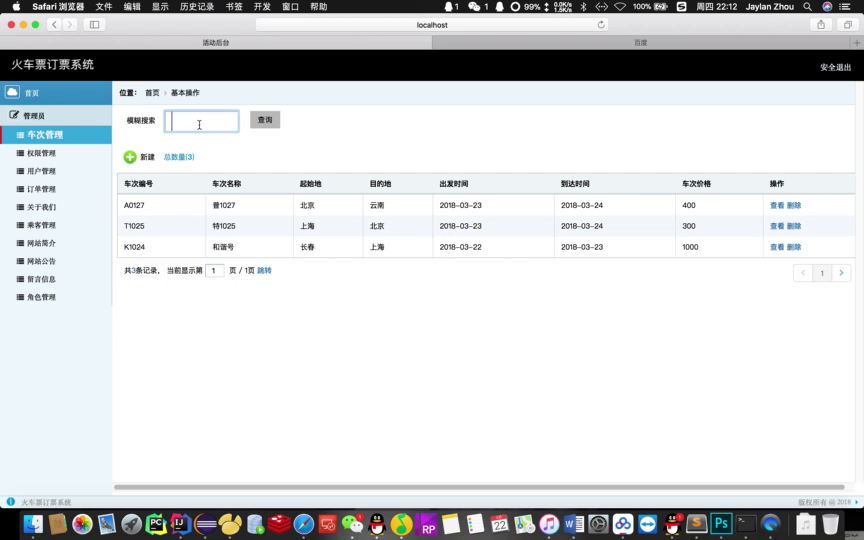This screenshot has height=540, width=864.
Task: Click the localhost address bar
Action: [x=432, y=24]
